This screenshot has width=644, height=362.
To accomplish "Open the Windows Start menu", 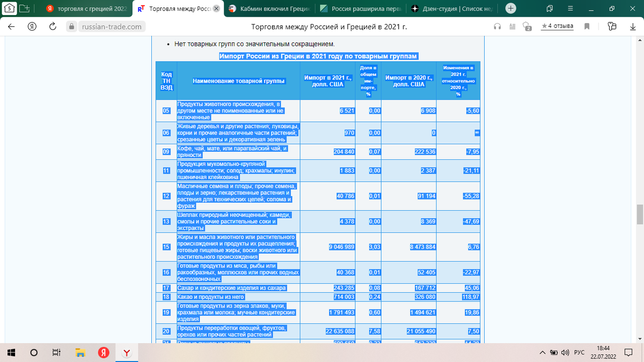I will pos(11,352).
